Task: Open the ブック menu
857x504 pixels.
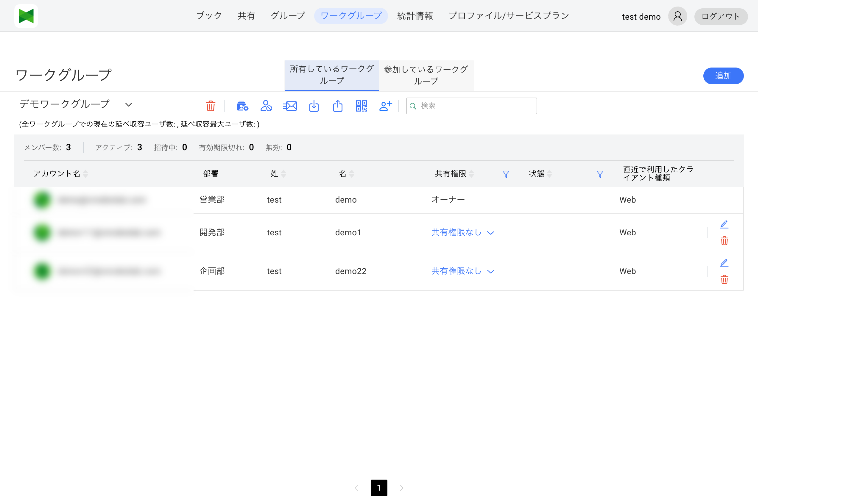Action: click(x=209, y=16)
